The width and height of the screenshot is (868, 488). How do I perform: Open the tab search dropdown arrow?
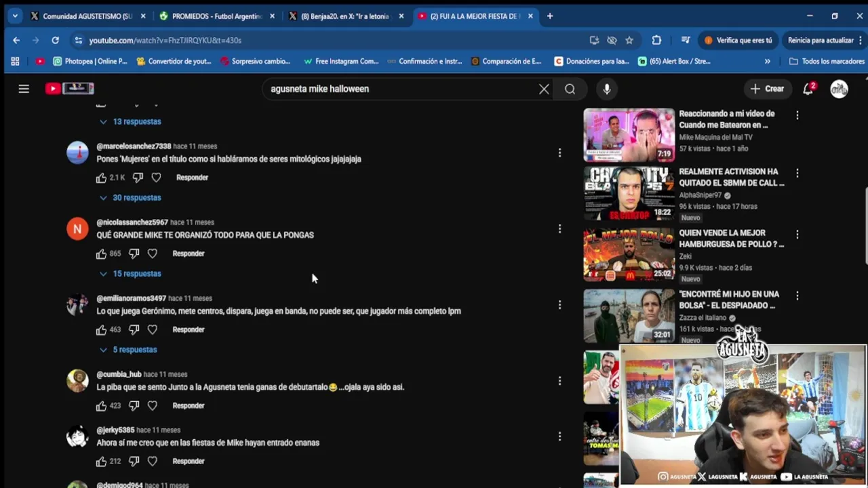pyautogui.click(x=15, y=16)
